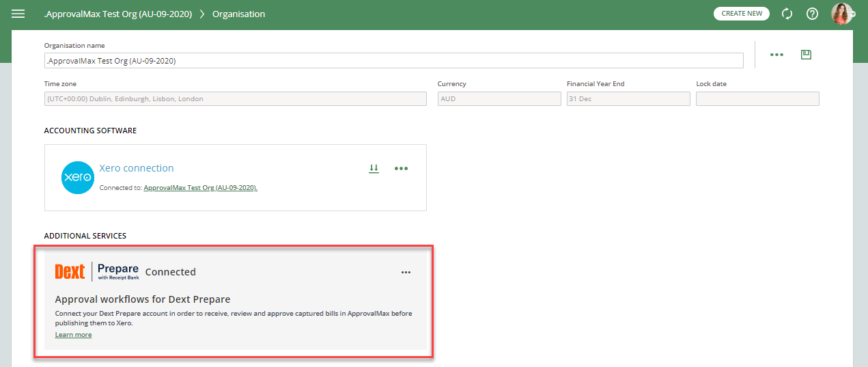The height and width of the screenshot is (367, 868).
Task: Click the Organisation breadcrumb label
Action: coord(239,14)
